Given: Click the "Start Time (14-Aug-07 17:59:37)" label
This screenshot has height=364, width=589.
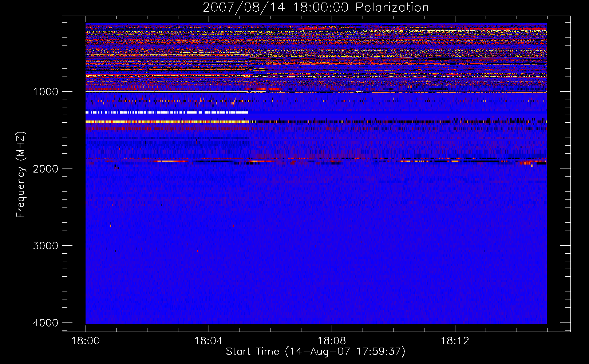Looking at the screenshot, I should pos(316,352).
